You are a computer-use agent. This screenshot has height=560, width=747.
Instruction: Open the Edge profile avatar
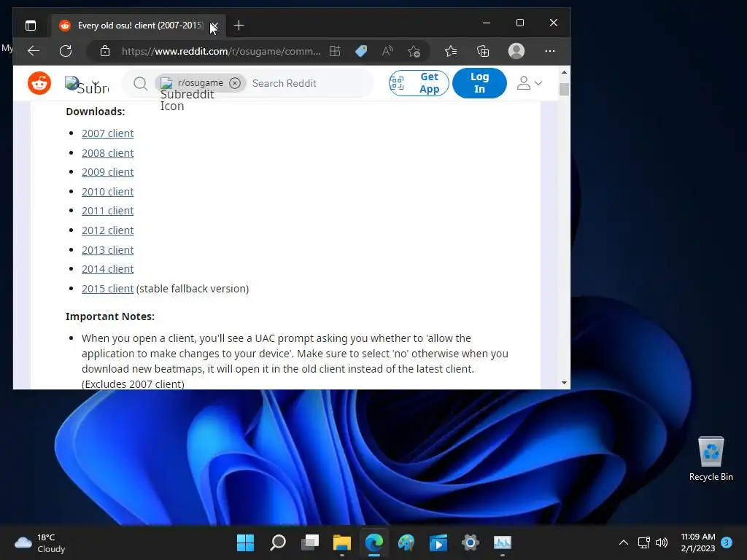(x=516, y=51)
